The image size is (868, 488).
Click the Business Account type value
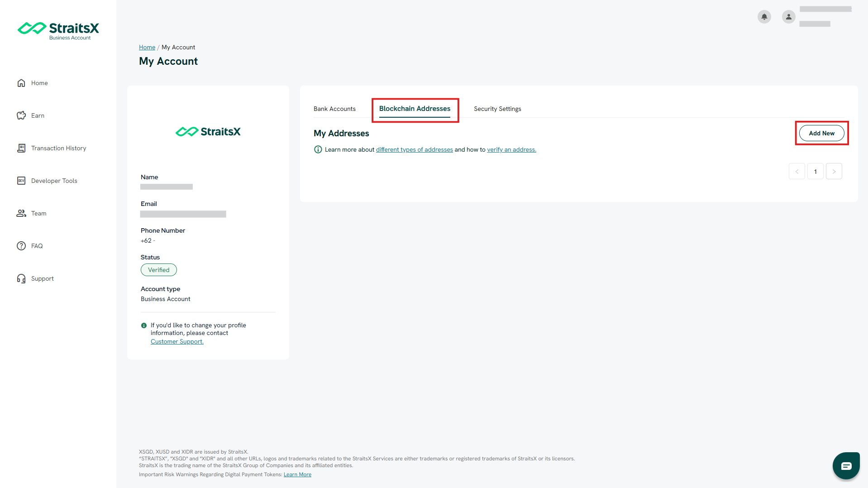click(x=165, y=299)
